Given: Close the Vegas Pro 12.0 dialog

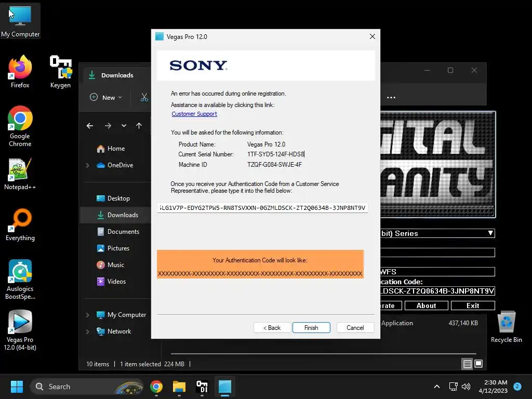Looking at the screenshot, I should [372, 36].
